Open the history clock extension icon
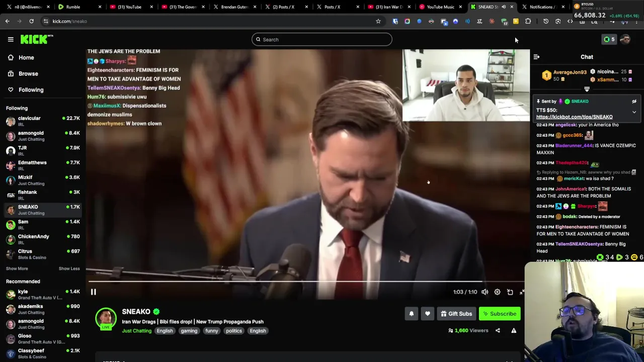644x362 pixels. [546, 21]
